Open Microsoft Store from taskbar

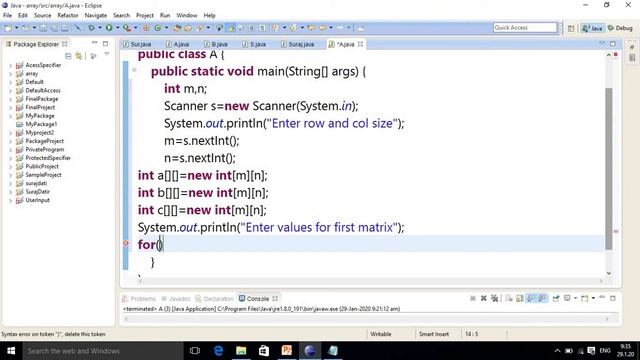pyautogui.click(x=264, y=351)
